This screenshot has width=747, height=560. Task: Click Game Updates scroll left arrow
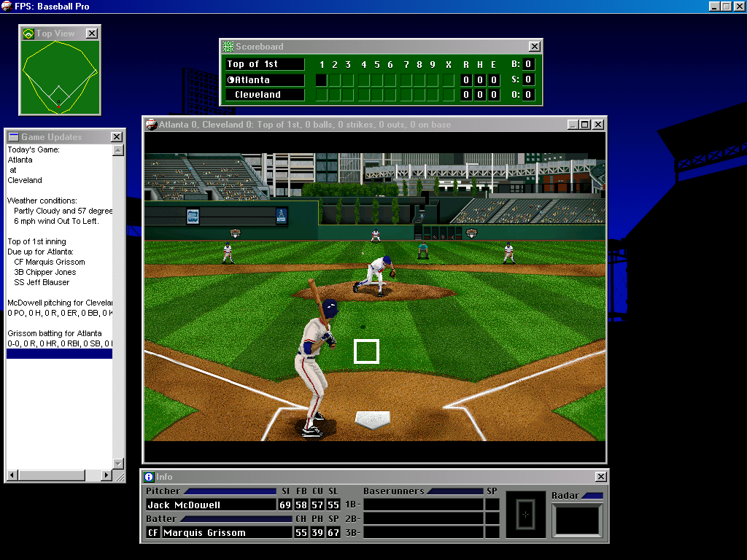[x=12, y=475]
